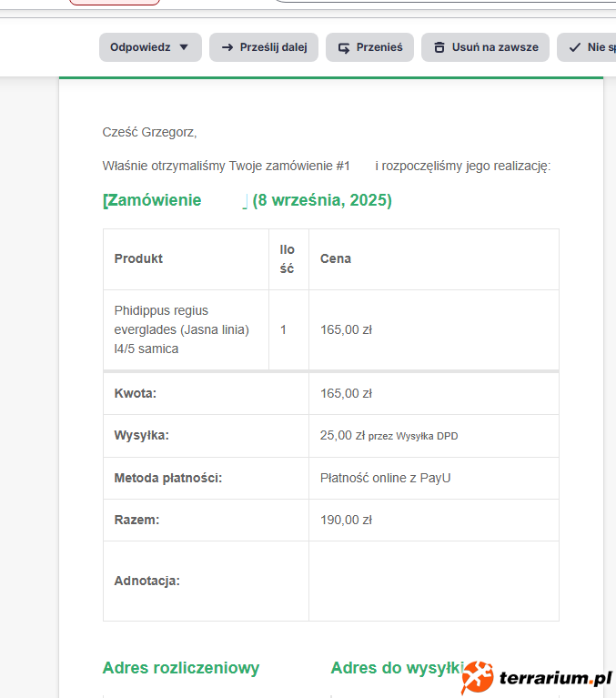Open the green Zamówienie order link

pyautogui.click(x=153, y=200)
